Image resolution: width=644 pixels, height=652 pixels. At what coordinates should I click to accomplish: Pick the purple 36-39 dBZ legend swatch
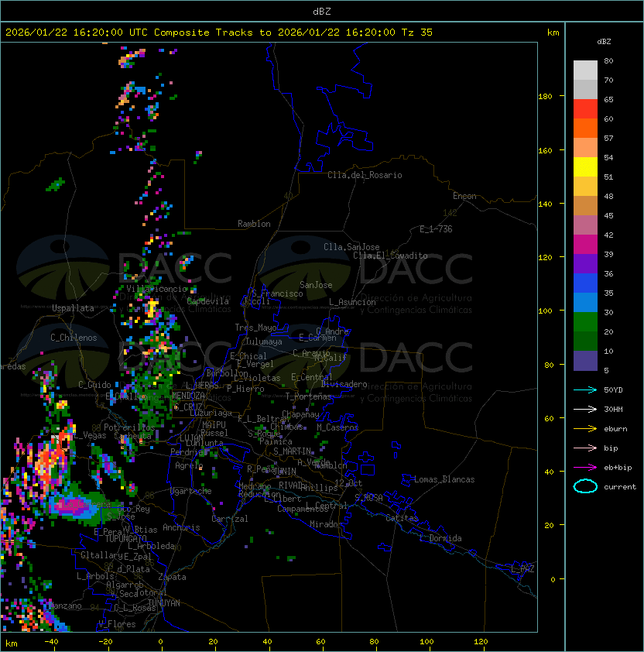(x=585, y=263)
